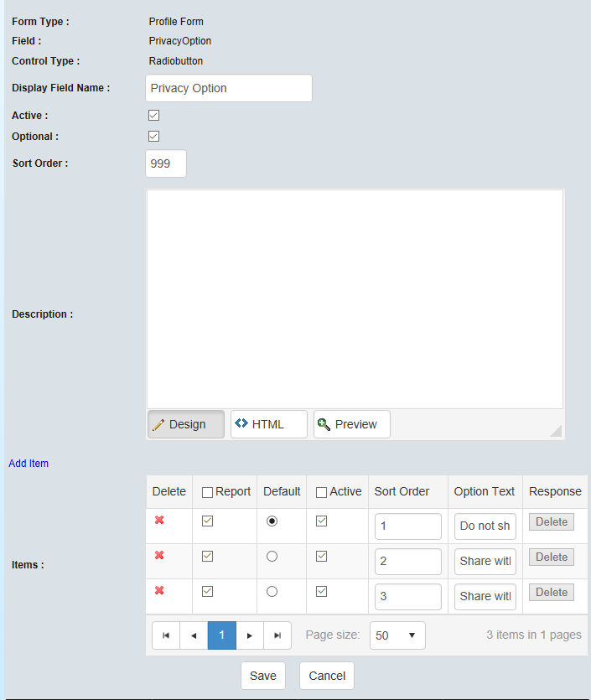Viewport: 591px width, 700px height.
Task: Toggle the Active checkbox for the field
Action: [x=153, y=116]
